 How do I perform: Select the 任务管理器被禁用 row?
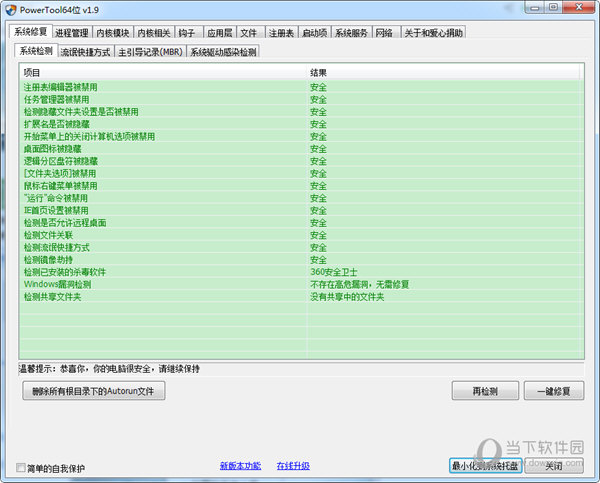302,100
